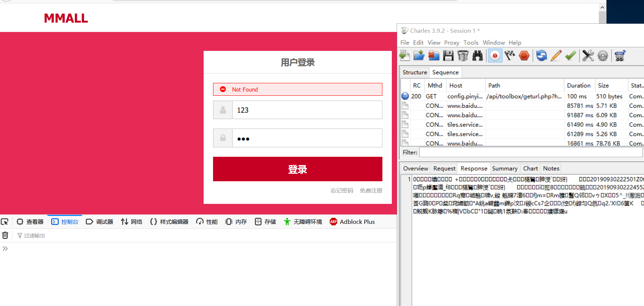This screenshot has height=306, width=644.
Task: Sort by the Host column header
Action: [x=465, y=86]
